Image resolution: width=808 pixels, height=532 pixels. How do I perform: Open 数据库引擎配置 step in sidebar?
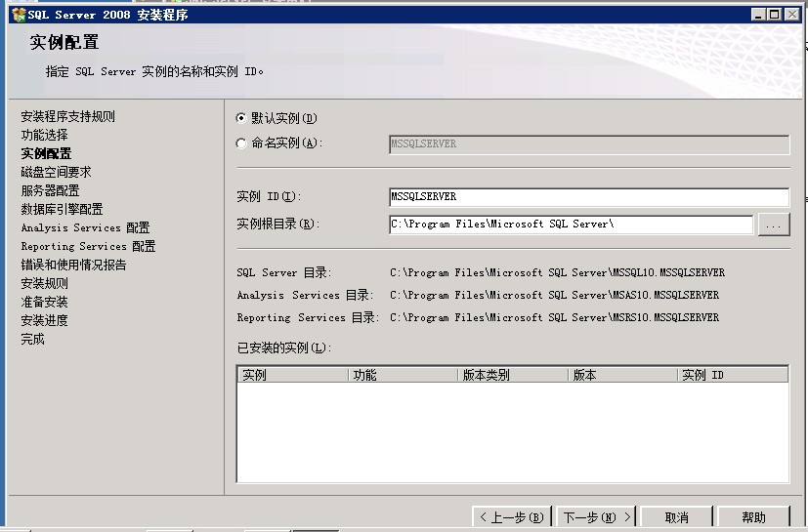click(62, 209)
